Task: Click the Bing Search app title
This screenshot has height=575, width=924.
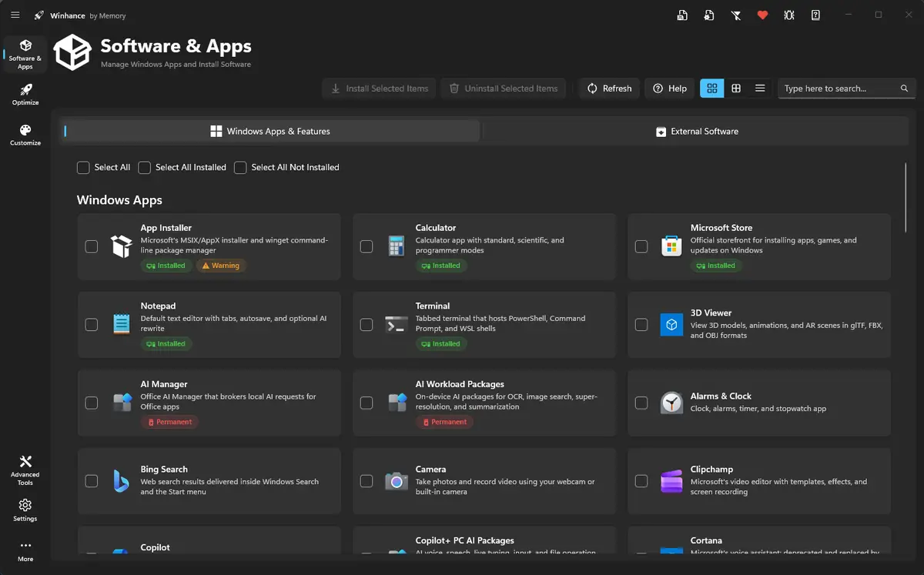Action: click(164, 470)
